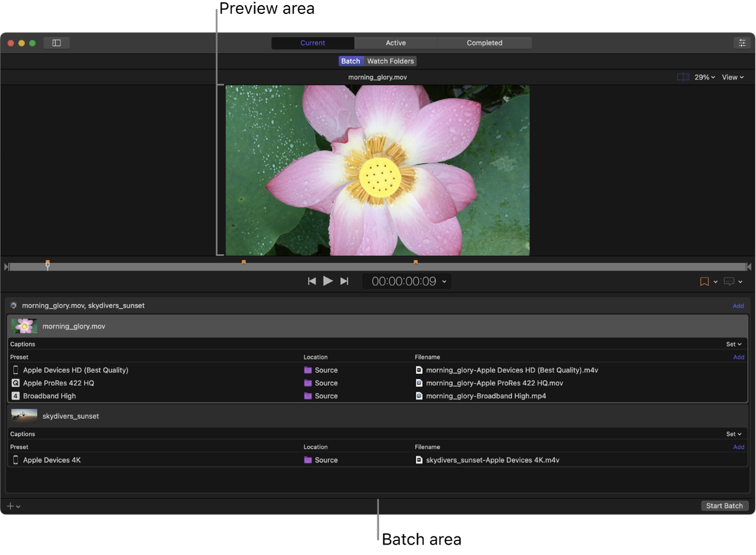Click the Broadband High preset icon

[x=15, y=396]
